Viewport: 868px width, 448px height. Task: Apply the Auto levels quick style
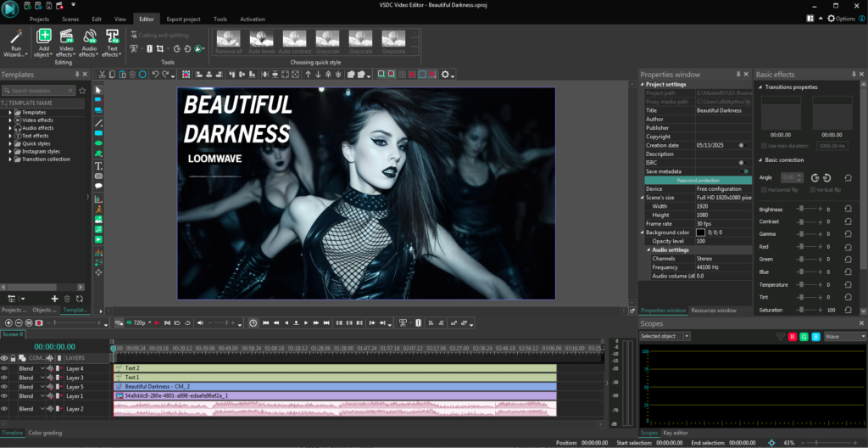(261, 42)
